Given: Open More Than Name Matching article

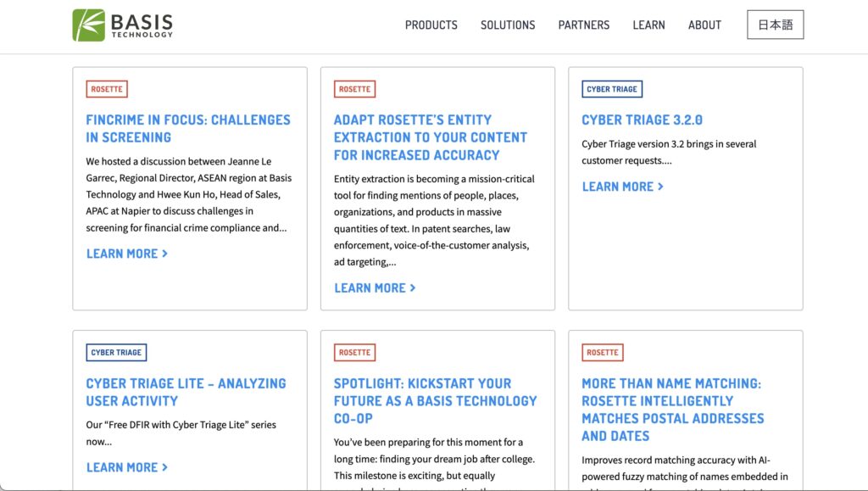Looking at the screenshot, I should (x=672, y=409).
